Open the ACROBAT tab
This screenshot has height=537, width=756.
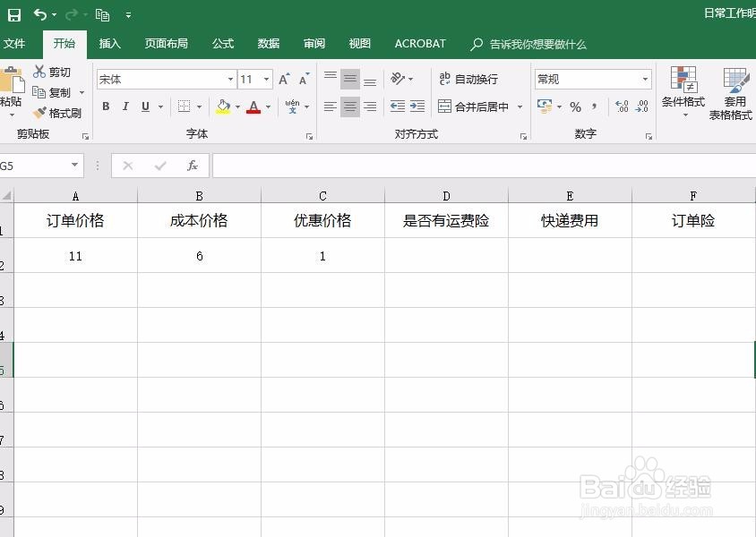click(420, 44)
